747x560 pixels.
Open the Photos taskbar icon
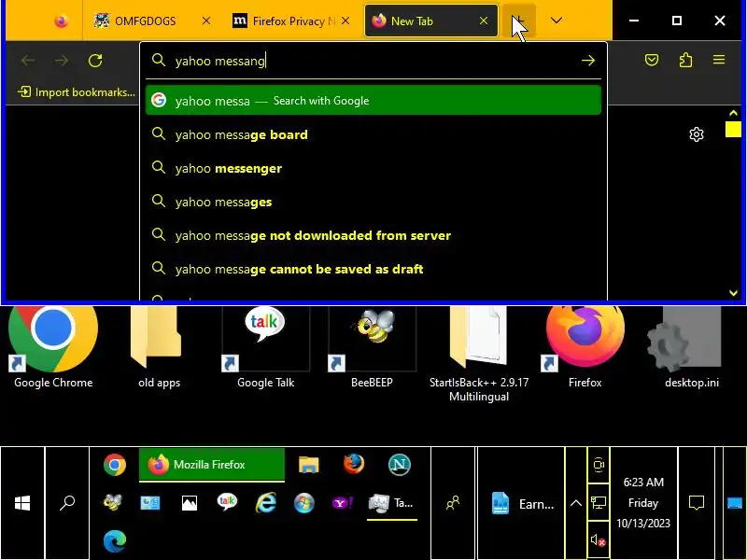tap(190, 503)
